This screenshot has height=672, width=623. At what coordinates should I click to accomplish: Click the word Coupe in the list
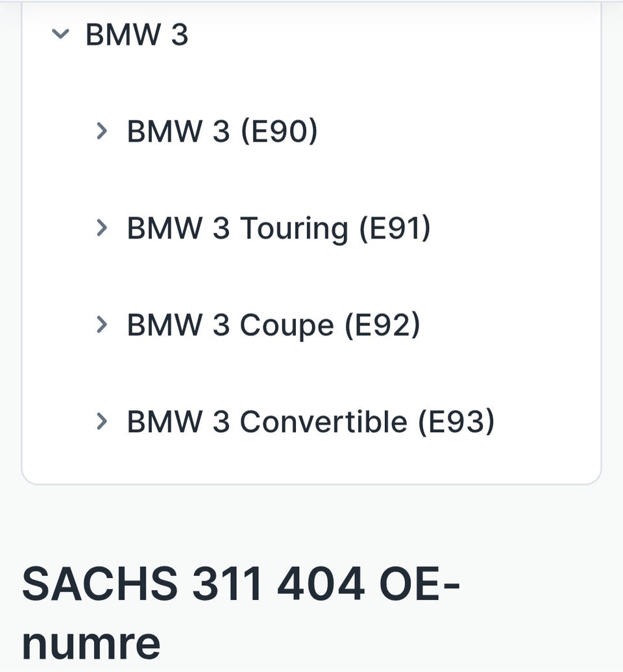point(286,326)
